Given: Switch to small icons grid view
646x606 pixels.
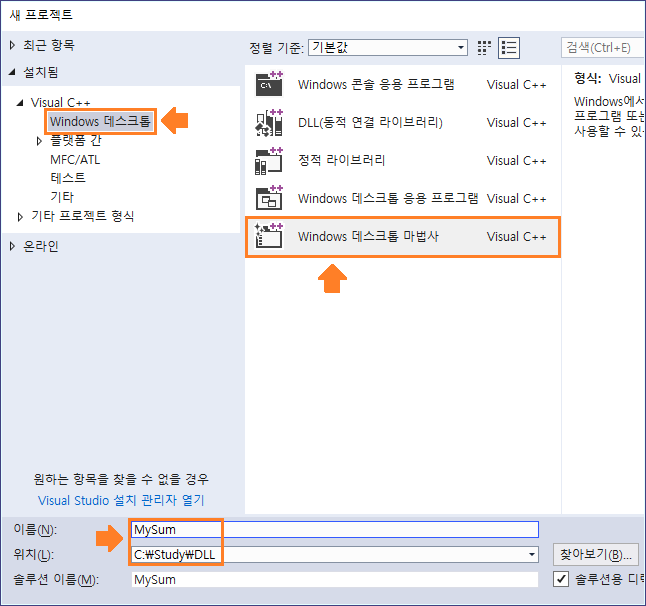Looking at the screenshot, I should click(x=484, y=48).
